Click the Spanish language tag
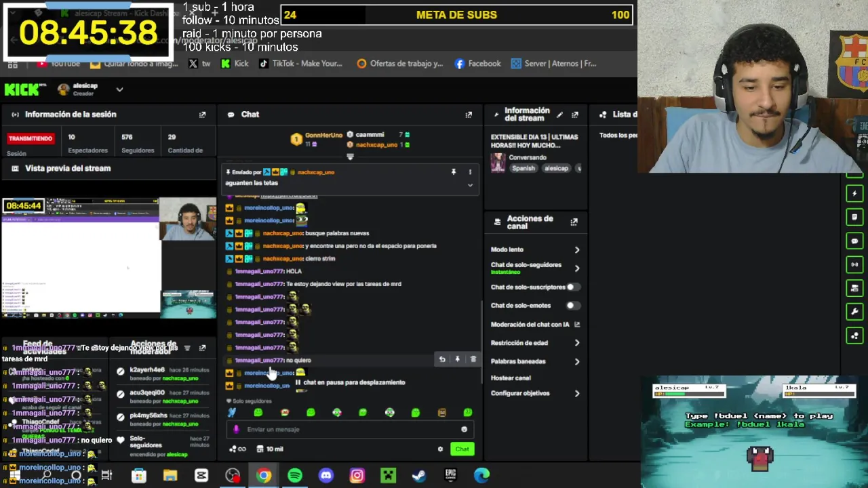 tap(524, 168)
